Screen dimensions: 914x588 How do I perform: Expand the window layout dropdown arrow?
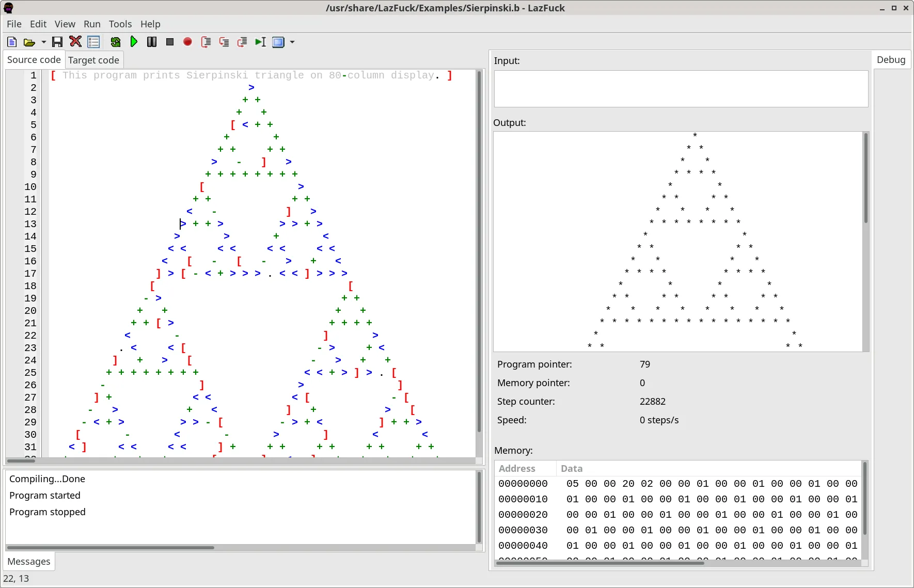pos(292,42)
